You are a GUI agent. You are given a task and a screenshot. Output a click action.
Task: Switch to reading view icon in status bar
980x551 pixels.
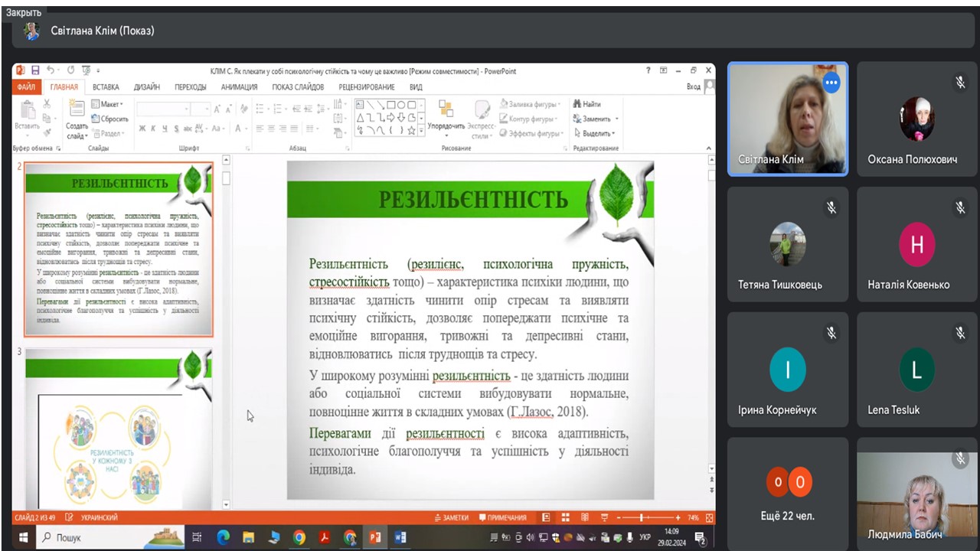click(584, 517)
